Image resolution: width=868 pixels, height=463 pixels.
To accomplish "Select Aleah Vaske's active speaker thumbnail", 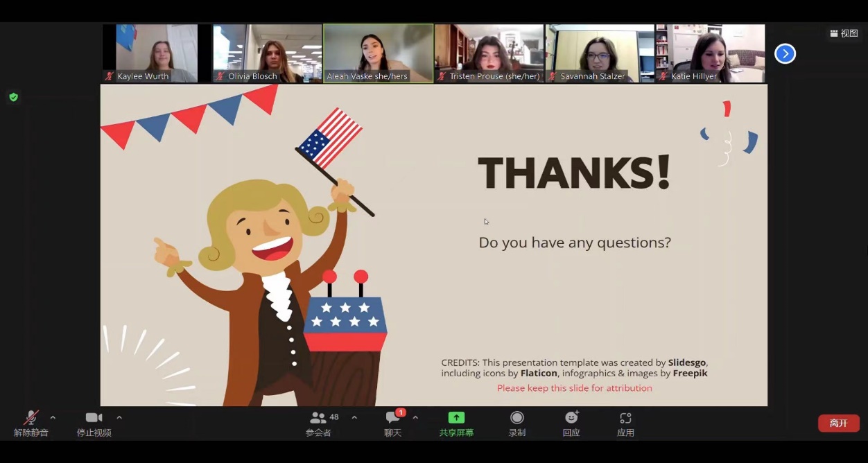I will pyautogui.click(x=379, y=53).
